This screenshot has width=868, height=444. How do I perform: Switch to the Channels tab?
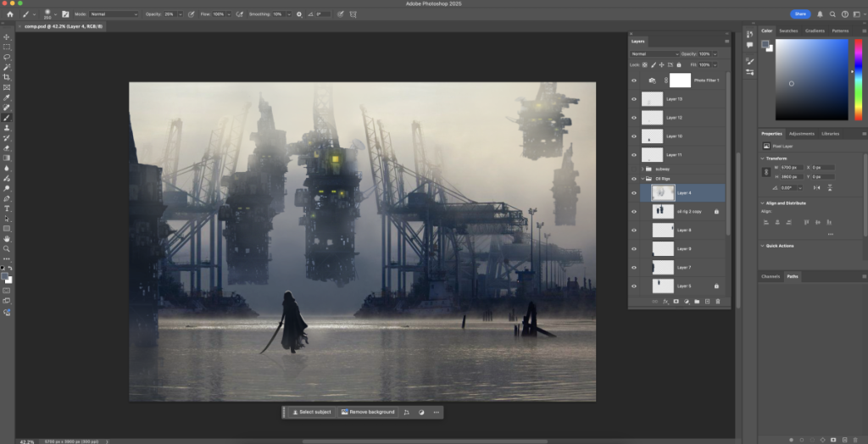pyautogui.click(x=771, y=276)
